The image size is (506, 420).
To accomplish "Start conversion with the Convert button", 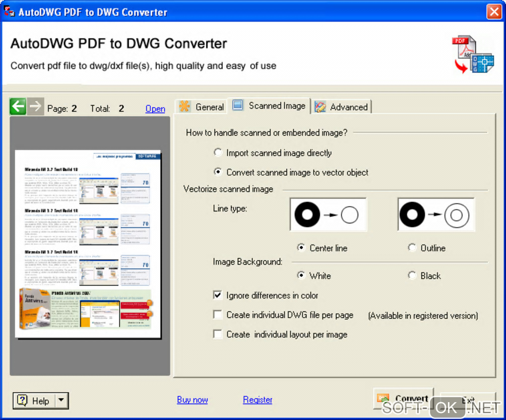I will click(x=403, y=399).
